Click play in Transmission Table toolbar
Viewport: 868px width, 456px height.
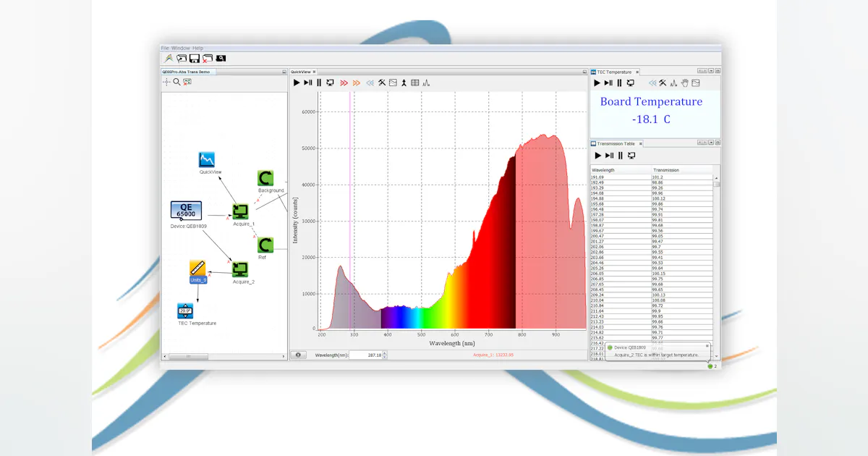tap(597, 155)
